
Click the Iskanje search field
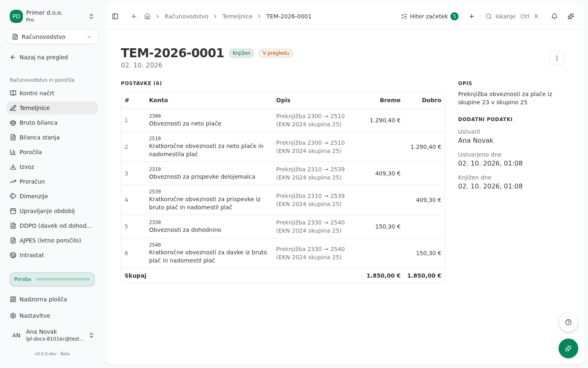pyautogui.click(x=512, y=16)
